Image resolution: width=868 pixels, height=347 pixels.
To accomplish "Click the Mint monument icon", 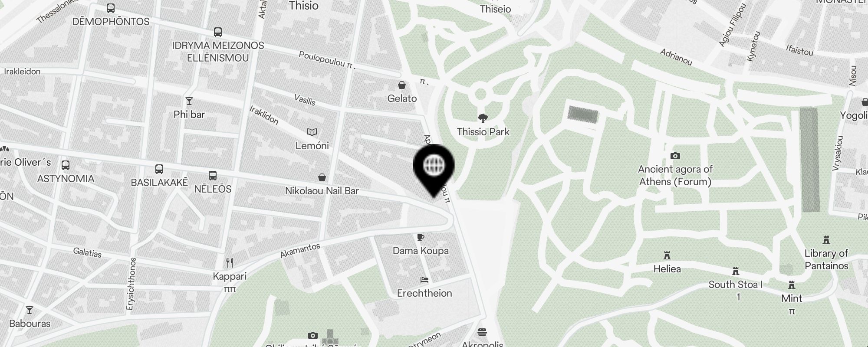I will pos(792,285).
